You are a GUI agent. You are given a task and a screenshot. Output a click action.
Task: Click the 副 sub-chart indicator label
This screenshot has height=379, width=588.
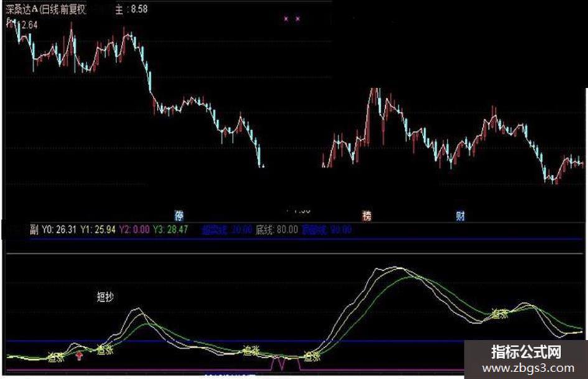[34, 230]
